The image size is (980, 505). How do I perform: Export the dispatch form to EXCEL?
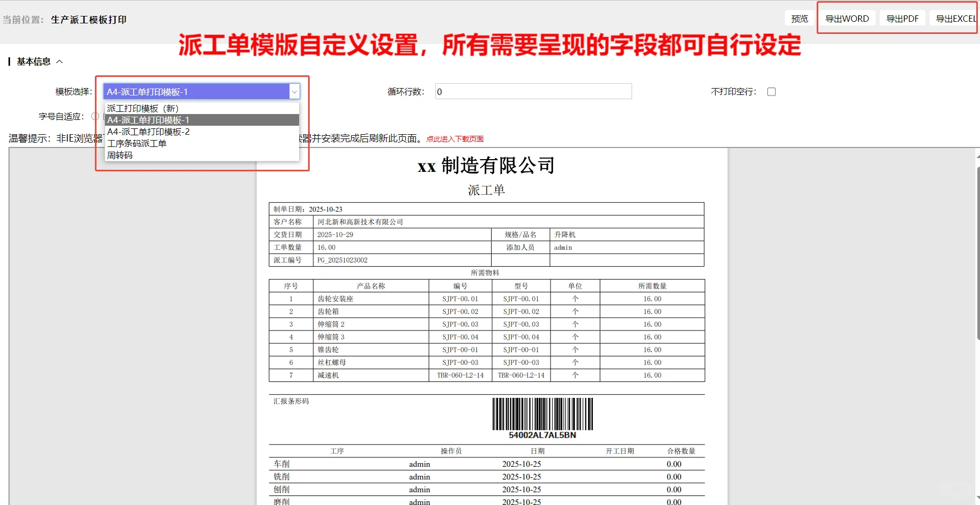[955, 18]
